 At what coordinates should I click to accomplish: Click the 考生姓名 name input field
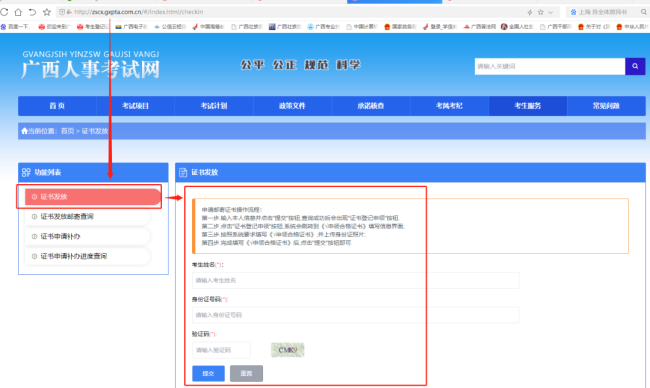tap(356, 281)
